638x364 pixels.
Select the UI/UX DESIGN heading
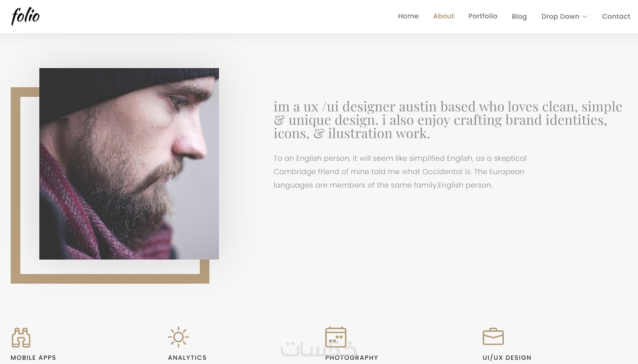(x=507, y=358)
